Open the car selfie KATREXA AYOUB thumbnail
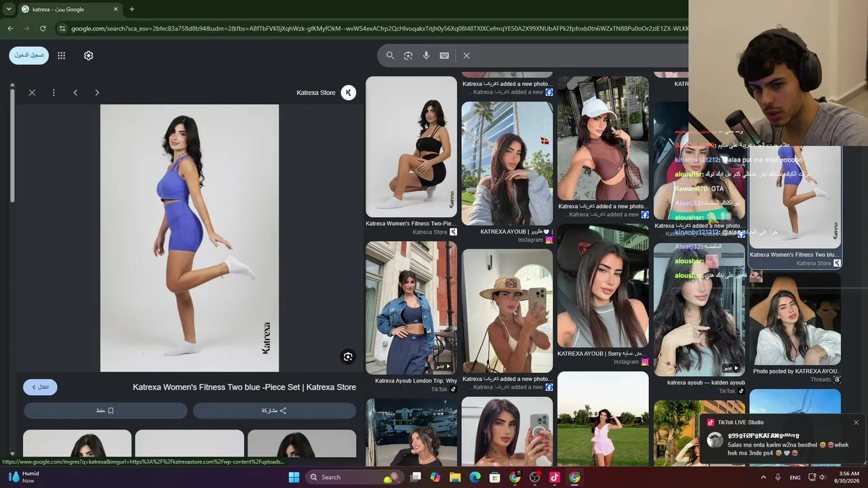 coord(603,285)
